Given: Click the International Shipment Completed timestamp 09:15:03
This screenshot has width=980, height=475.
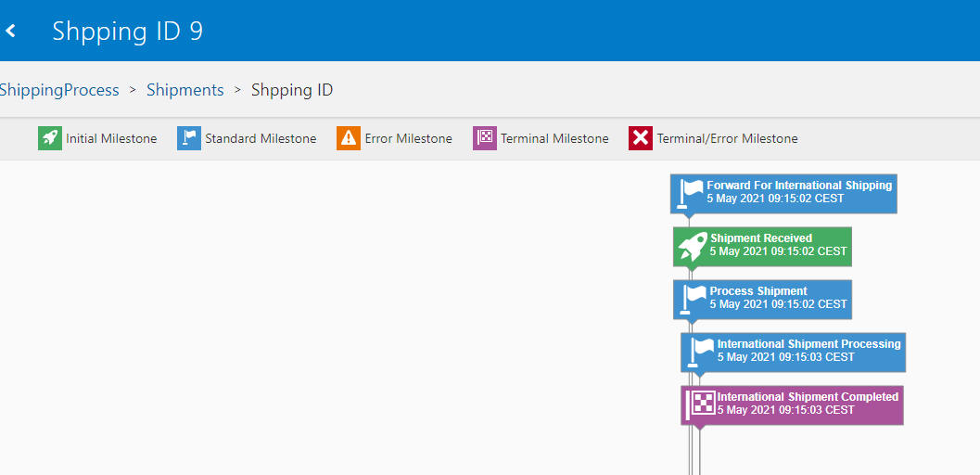Looking at the screenshot, I should pyautogui.click(x=785, y=410).
